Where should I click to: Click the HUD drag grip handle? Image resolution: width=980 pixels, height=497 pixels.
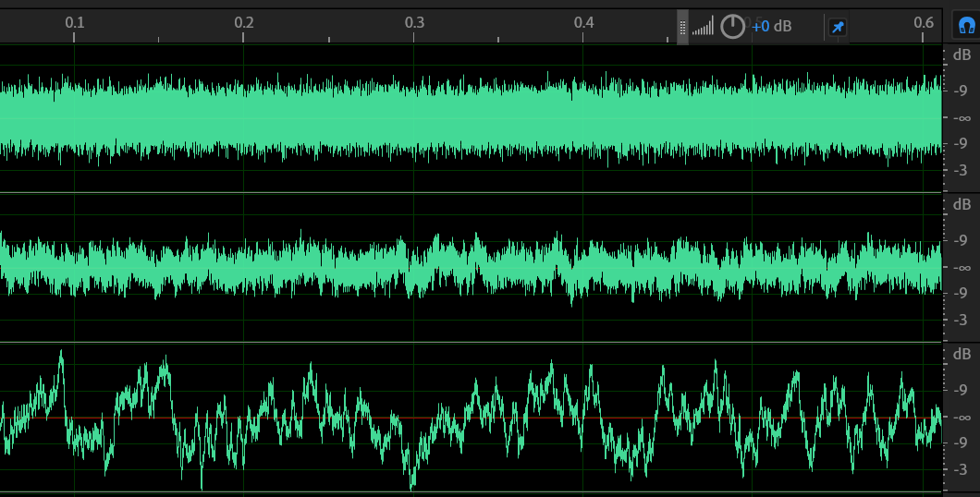(683, 27)
